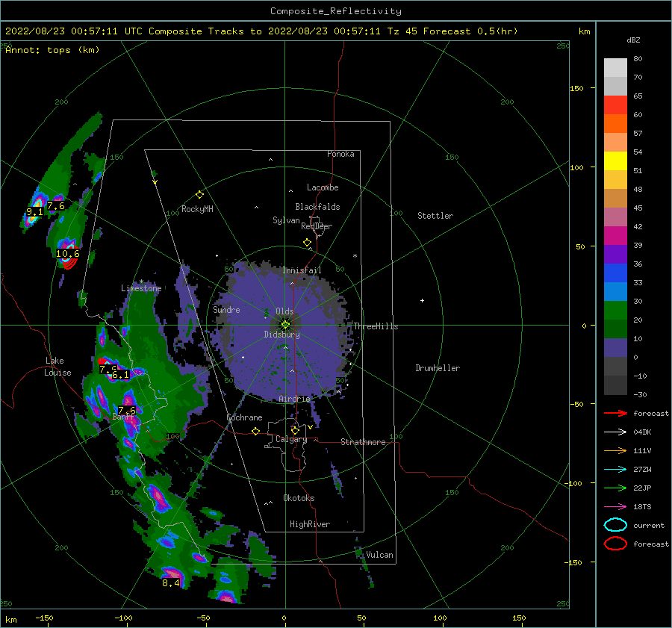
Task: Click the HighRiver town label
Action: pos(310,524)
